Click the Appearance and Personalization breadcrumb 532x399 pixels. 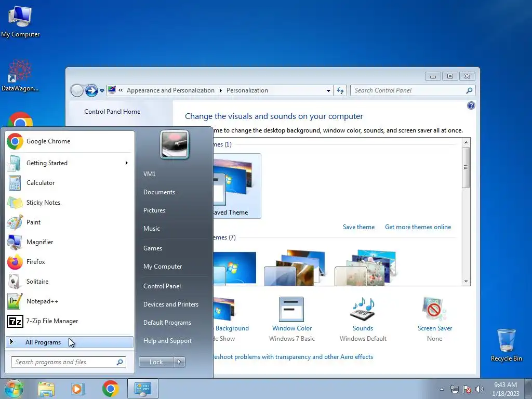click(x=170, y=90)
